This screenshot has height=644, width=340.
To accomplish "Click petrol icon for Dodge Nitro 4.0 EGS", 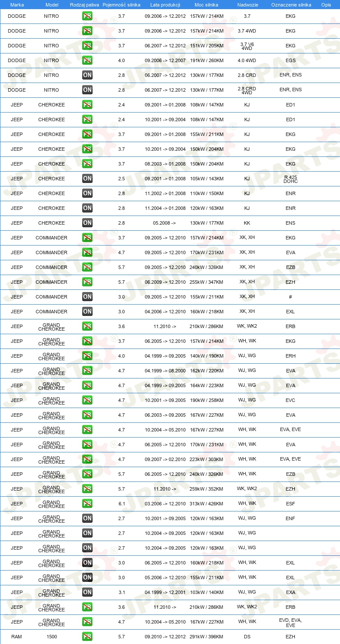I will (x=87, y=60).
